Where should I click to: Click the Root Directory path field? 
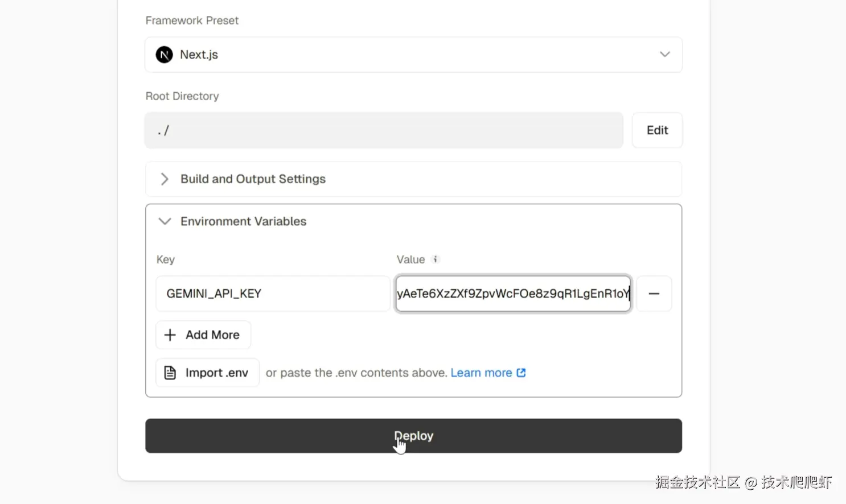coord(384,130)
